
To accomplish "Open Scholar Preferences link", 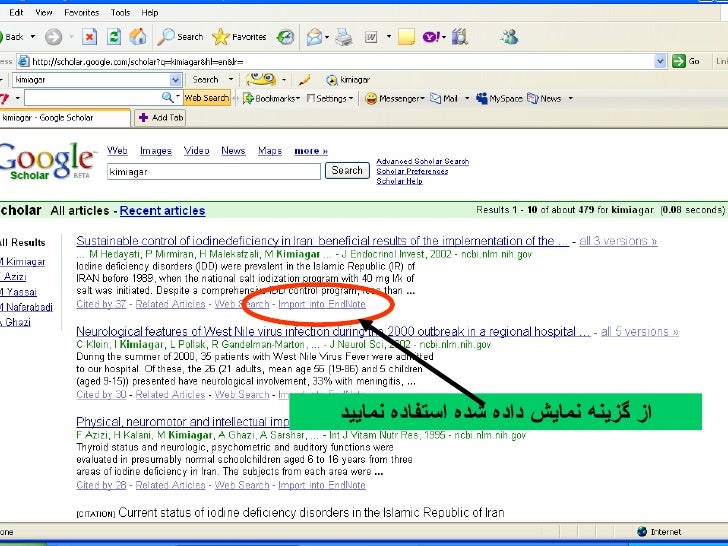I will [412, 171].
